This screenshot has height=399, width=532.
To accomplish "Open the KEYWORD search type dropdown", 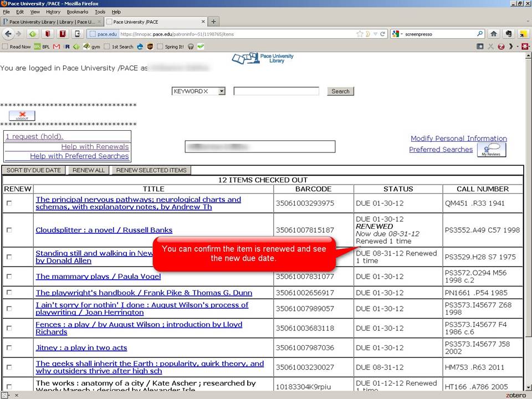I will tap(198, 91).
